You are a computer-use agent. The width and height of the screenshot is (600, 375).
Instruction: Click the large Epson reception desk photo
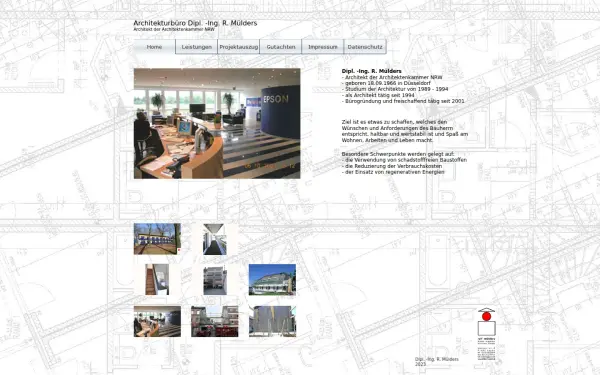(217, 124)
